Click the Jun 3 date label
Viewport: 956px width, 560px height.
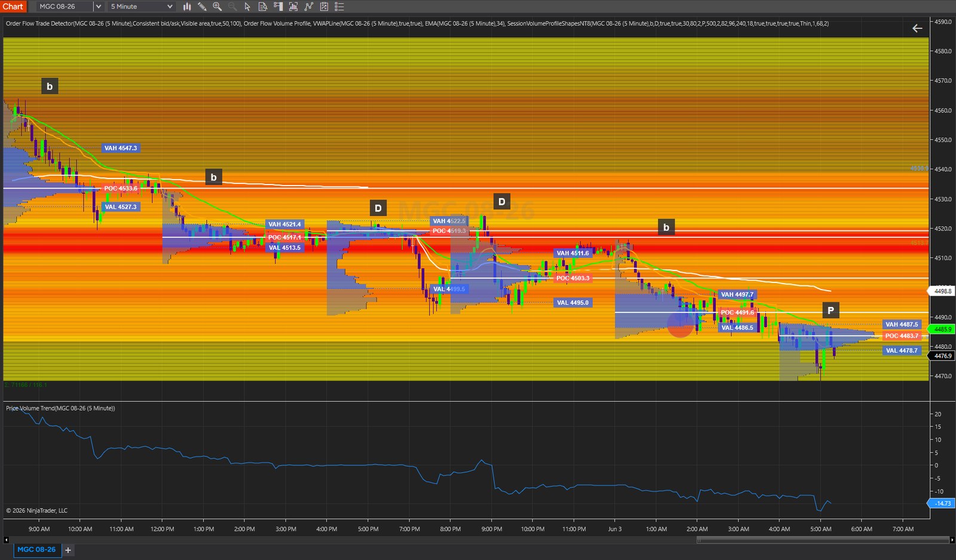[615, 529]
